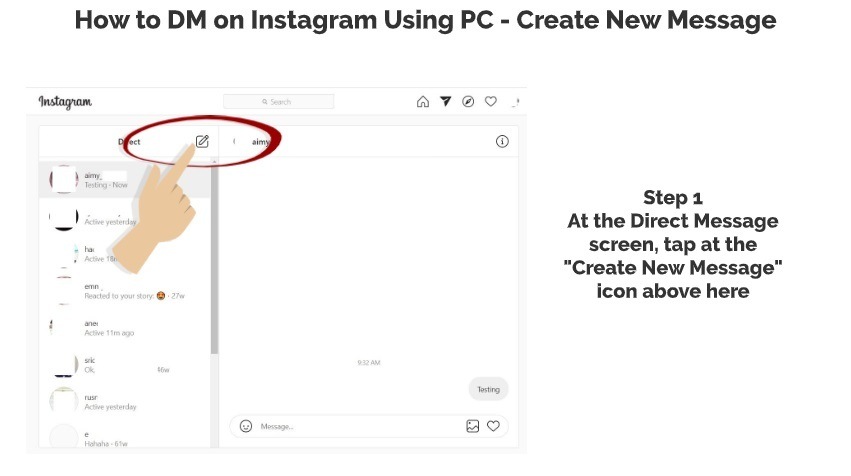Click the back chevron beside aimy header
Viewport: 851px width, 476px height.
(x=234, y=142)
